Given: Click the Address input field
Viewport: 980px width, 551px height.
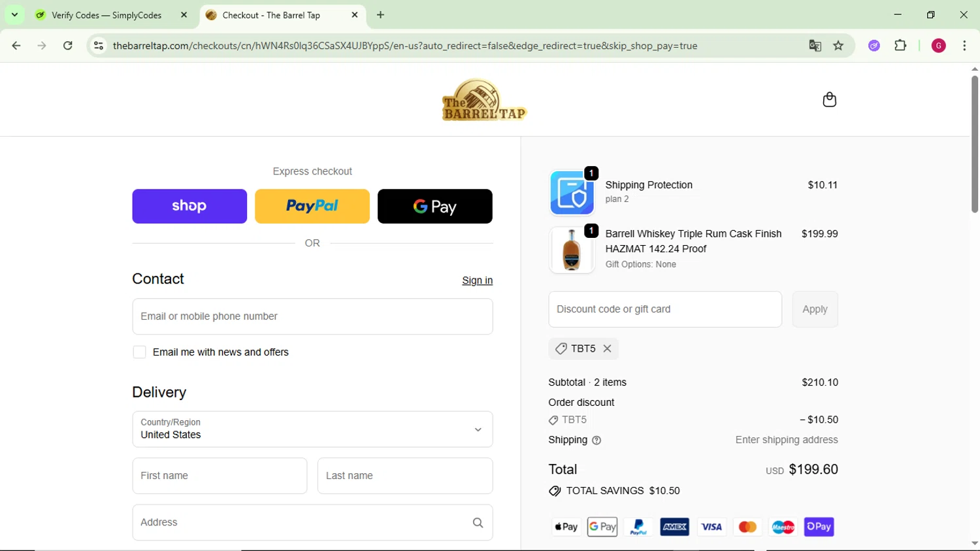Looking at the screenshot, I should coord(312,522).
